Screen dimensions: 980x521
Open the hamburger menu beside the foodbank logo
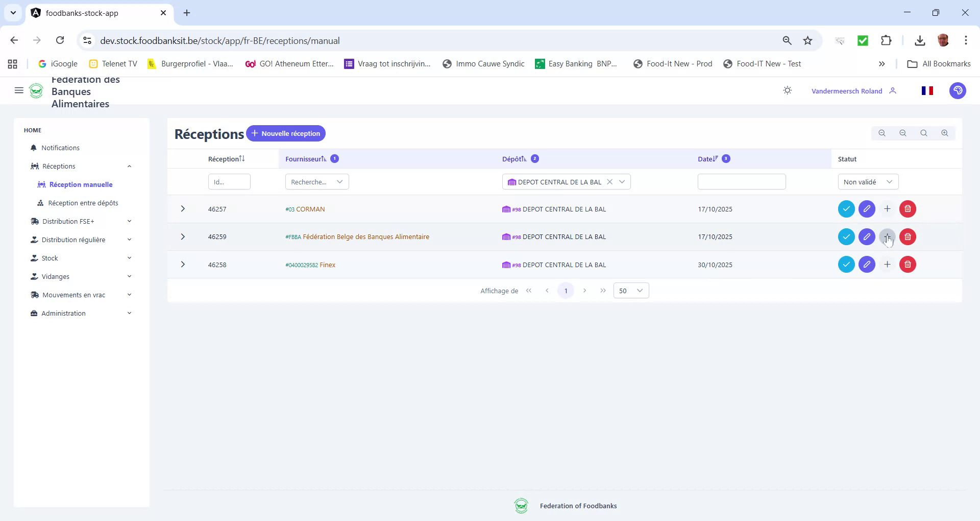point(19,90)
